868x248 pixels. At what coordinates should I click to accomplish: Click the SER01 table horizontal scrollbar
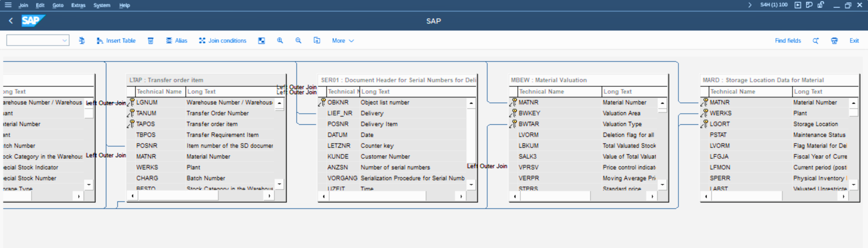coord(377,196)
